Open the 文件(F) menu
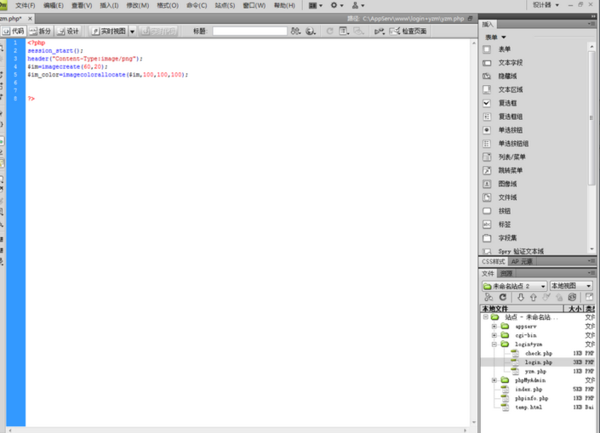The image size is (600, 433). coord(25,5)
